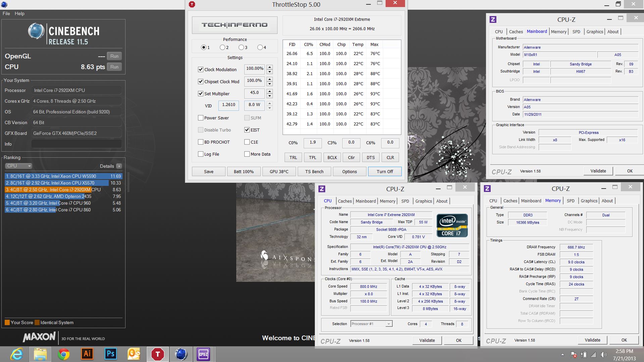Increase the Set Multiplier value
The image size is (644, 362).
click(x=269, y=91)
